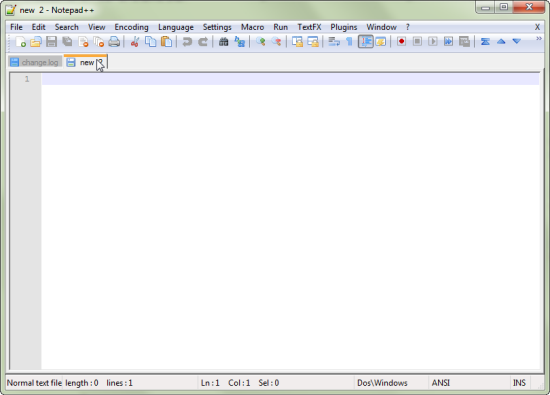Open Find with the binoculars icon
The height and width of the screenshot is (395, 550).
coord(223,42)
